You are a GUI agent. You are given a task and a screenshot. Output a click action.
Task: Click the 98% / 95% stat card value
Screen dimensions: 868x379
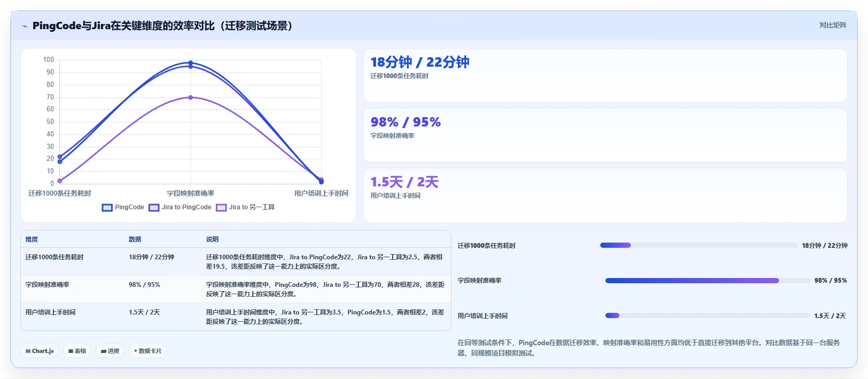(x=406, y=122)
